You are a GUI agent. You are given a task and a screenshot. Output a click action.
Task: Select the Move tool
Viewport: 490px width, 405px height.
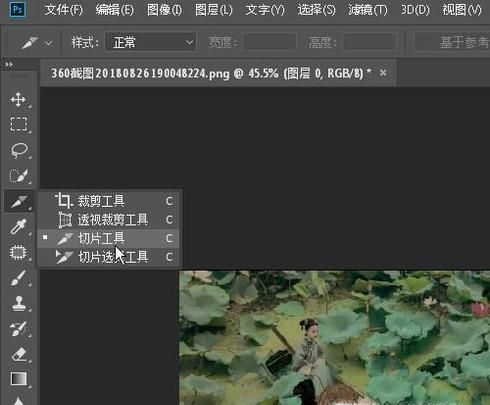coord(18,100)
